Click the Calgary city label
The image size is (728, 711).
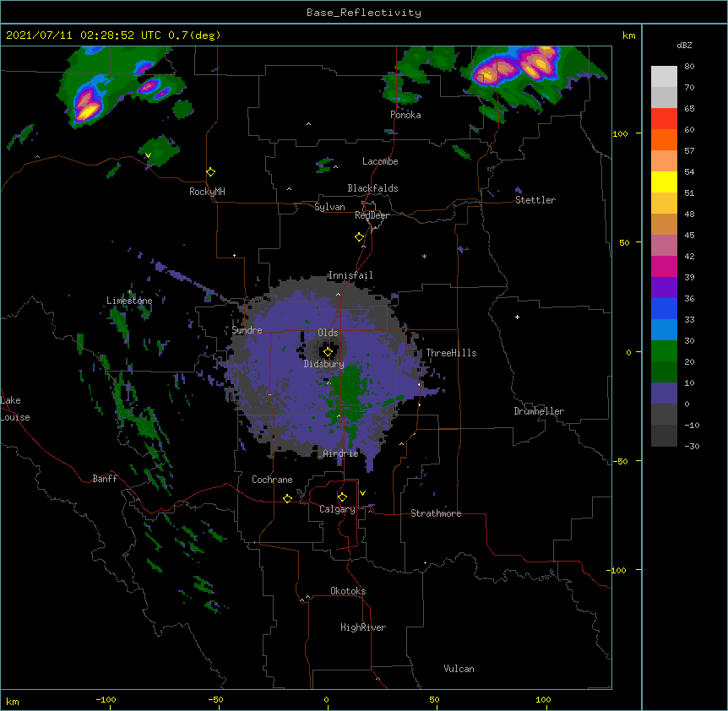[337, 509]
